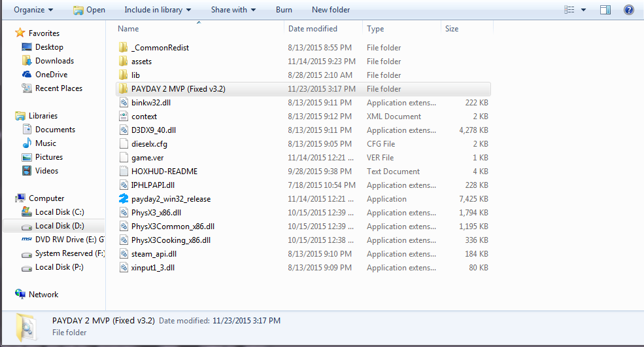Select the assets folder icon
Viewport: 644px width, 347px height.
(123, 62)
